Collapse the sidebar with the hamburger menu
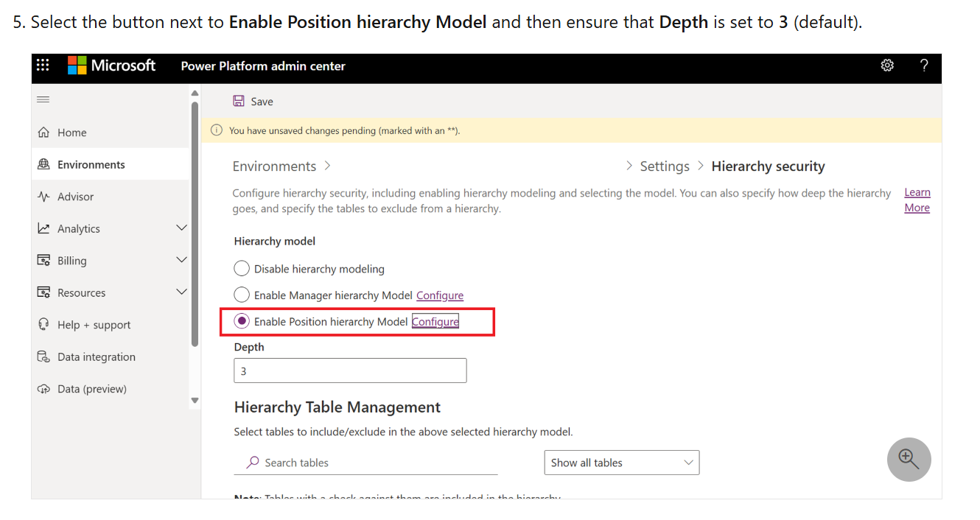This screenshot has height=520, width=980. point(43,99)
